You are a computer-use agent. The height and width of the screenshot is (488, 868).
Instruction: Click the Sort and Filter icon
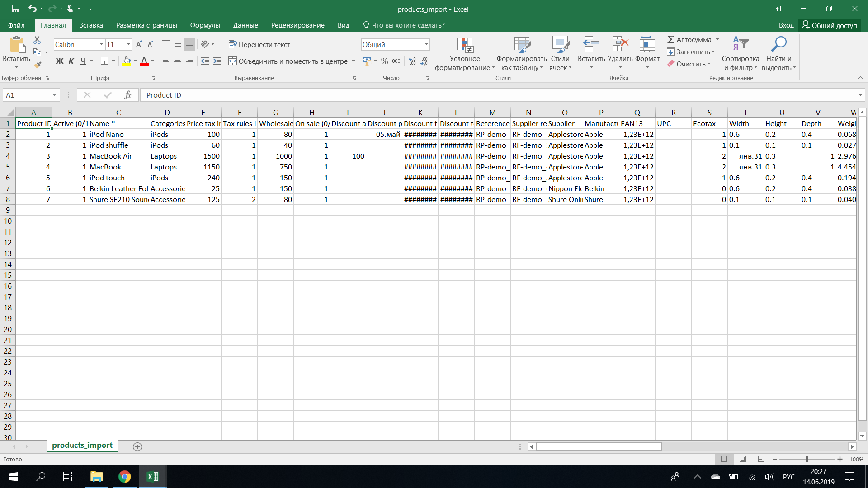pyautogui.click(x=740, y=44)
